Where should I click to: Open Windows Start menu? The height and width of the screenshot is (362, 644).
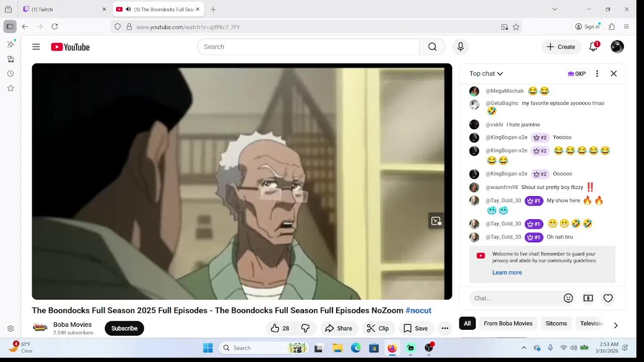pyautogui.click(x=208, y=348)
